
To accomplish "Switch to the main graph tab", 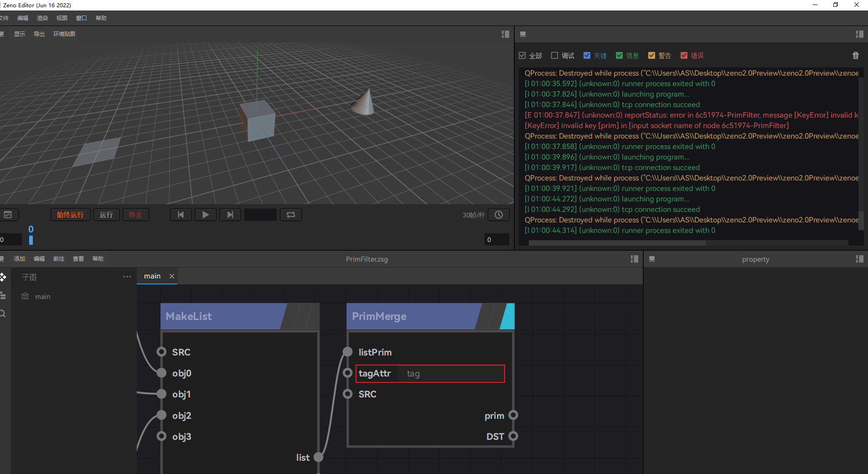I will click(152, 276).
